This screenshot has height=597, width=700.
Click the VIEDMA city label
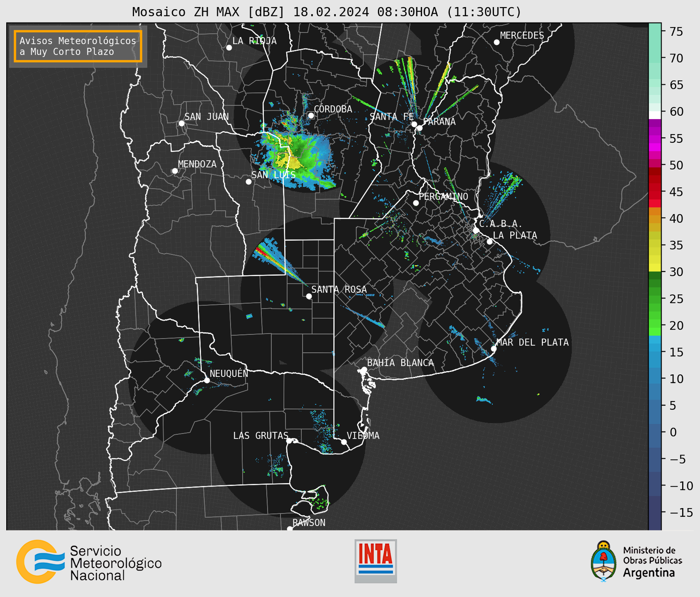click(x=363, y=436)
